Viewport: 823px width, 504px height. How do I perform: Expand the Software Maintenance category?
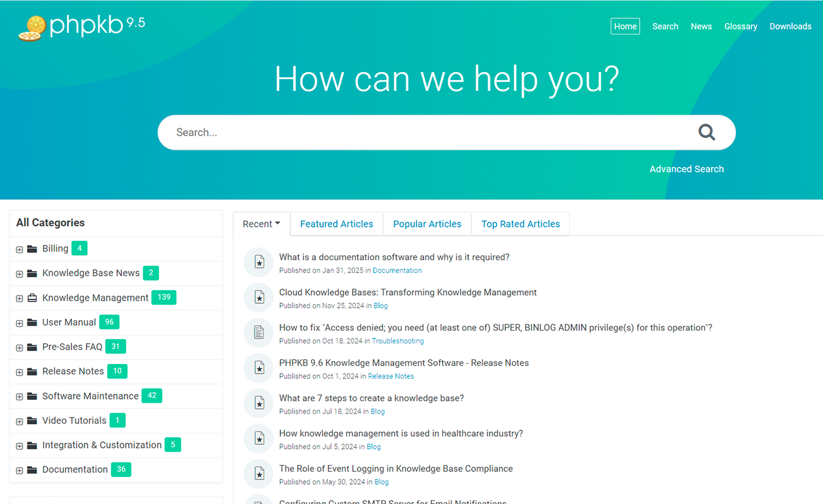tap(19, 397)
